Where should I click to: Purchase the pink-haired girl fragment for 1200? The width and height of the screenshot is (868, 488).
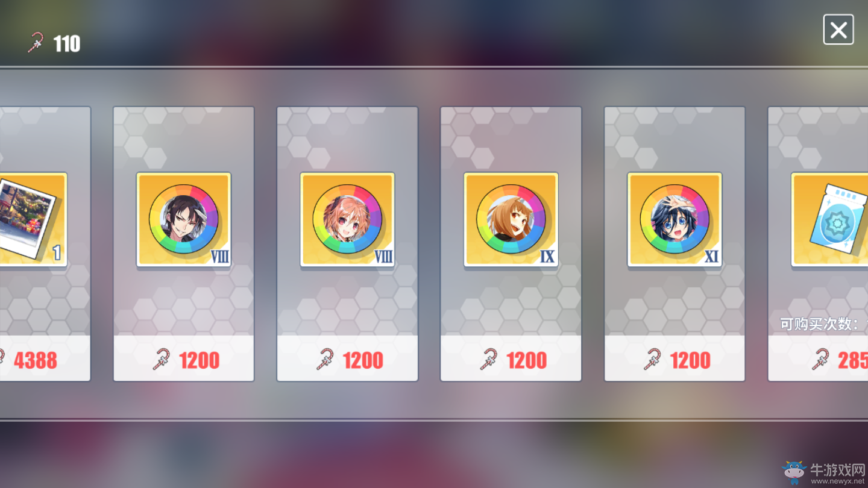pos(347,359)
